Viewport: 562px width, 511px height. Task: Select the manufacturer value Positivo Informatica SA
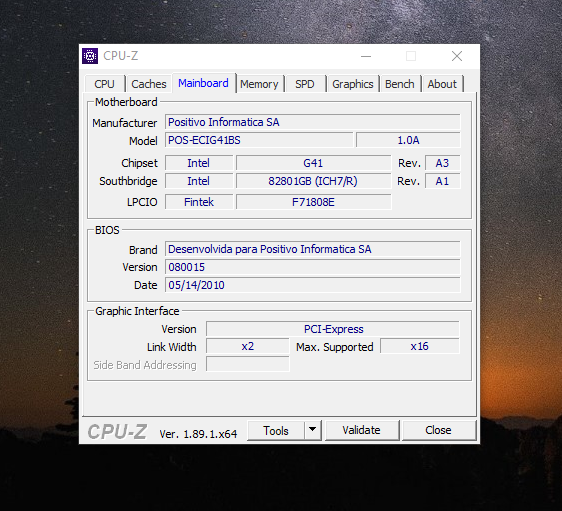[x=313, y=122]
